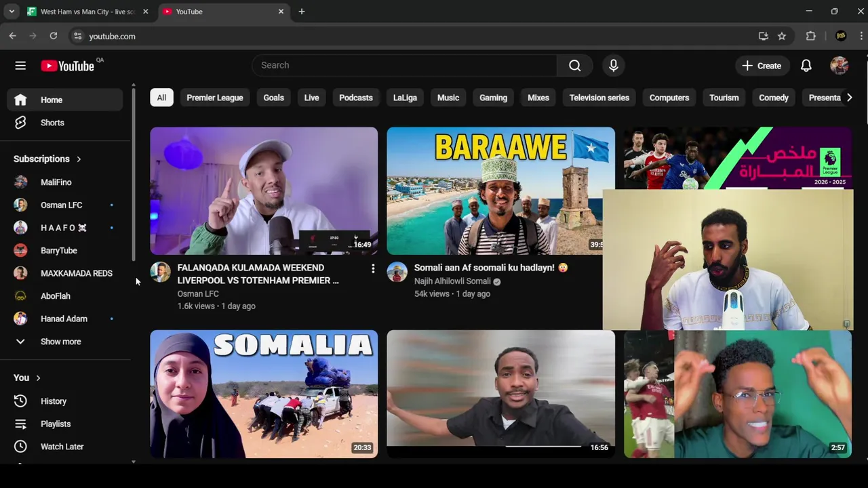The height and width of the screenshot is (488, 868).
Task: Select the LaLiga chip
Action: [x=405, y=98]
